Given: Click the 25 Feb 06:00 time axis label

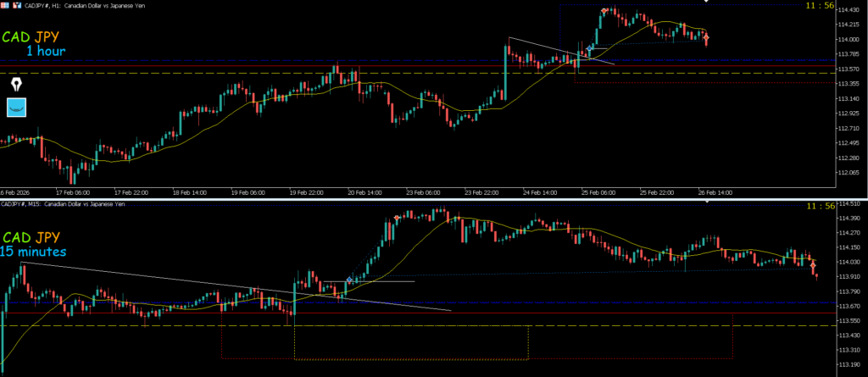Looking at the screenshot, I should tap(598, 192).
